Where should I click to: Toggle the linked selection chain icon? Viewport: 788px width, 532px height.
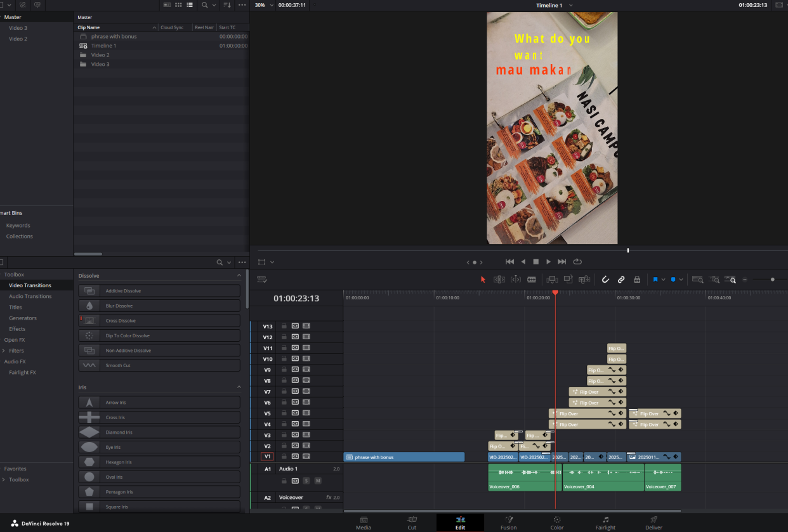point(621,279)
